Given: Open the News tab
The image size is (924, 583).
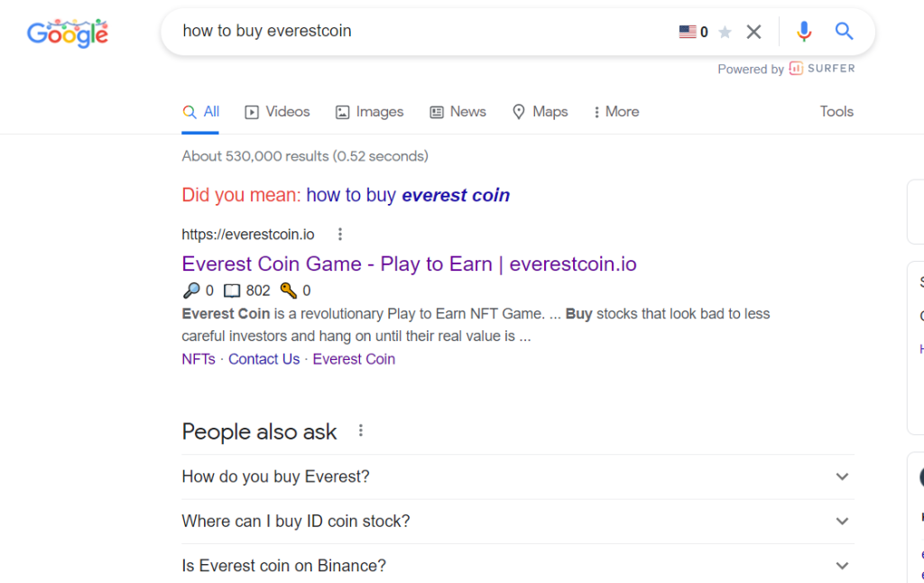Looking at the screenshot, I should (x=457, y=111).
